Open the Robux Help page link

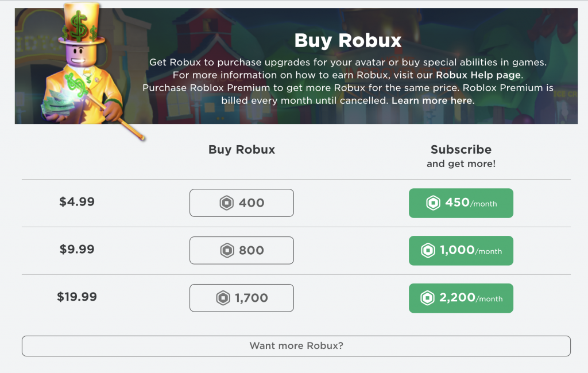[480, 75]
